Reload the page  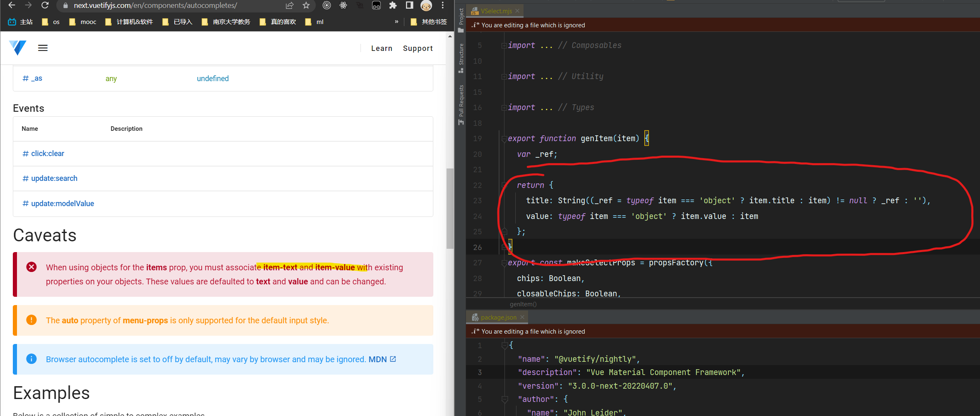[45, 5]
